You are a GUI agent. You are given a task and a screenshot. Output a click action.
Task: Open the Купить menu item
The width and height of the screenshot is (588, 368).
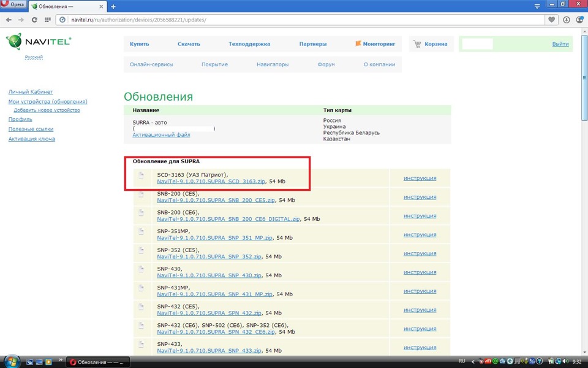[x=140, y=44]
